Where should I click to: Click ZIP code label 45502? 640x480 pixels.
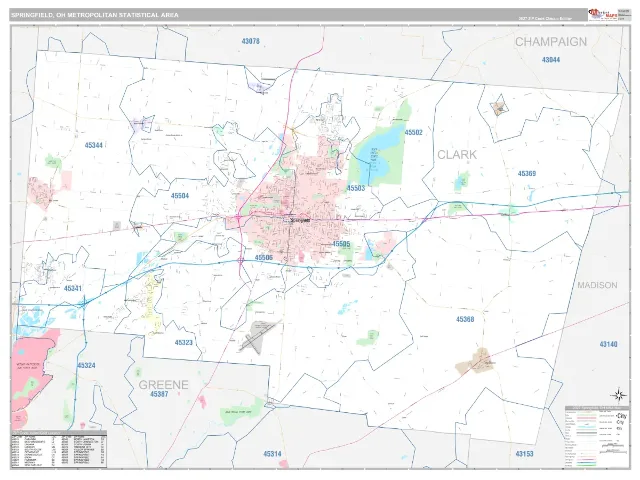(x=413, y=132)
